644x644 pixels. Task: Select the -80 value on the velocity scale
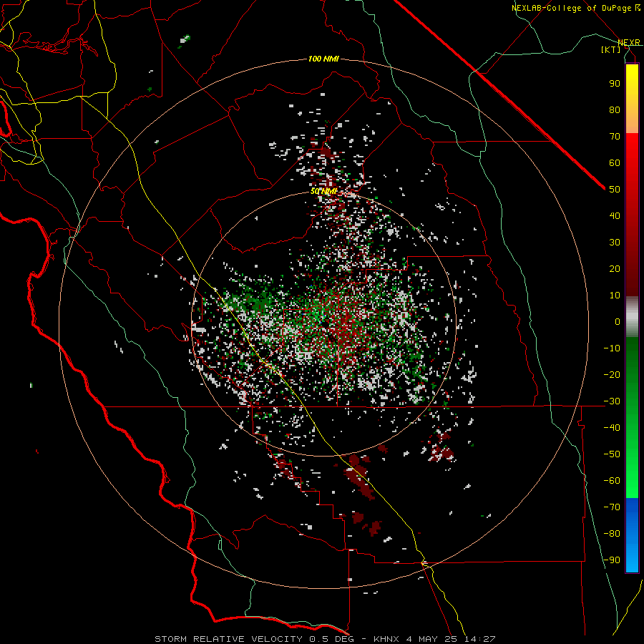[x=612, y=534]
